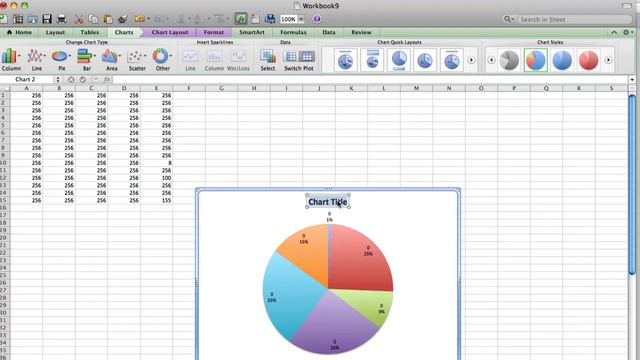
Task: Apply the fourth chart quick layout
Action: [x=425, y=60]
